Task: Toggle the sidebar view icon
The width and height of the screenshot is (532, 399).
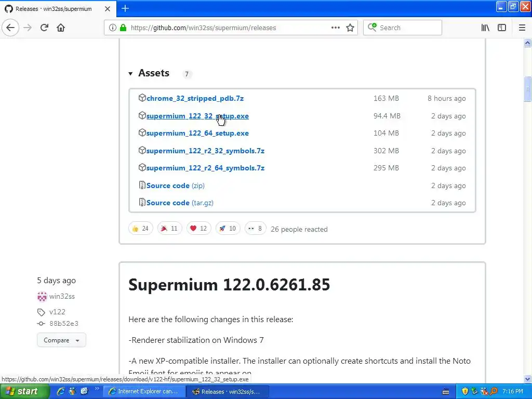Action: coord(502,28)
